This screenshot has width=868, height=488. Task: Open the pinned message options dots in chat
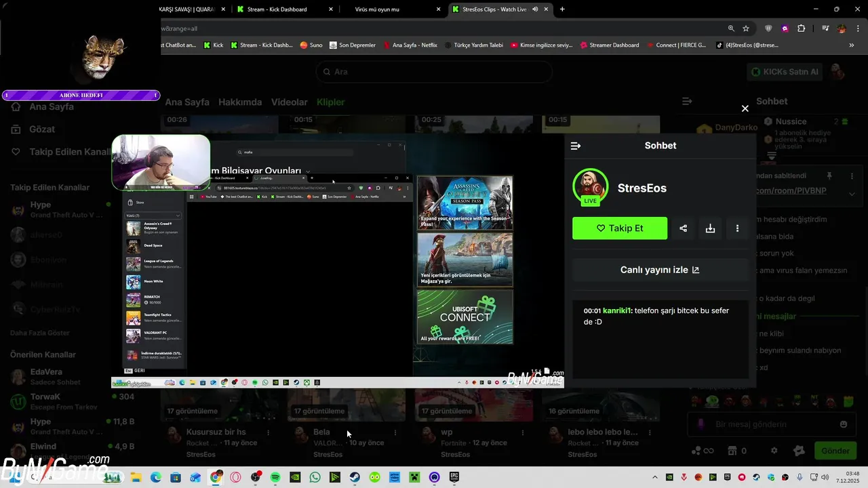[852, 176]
